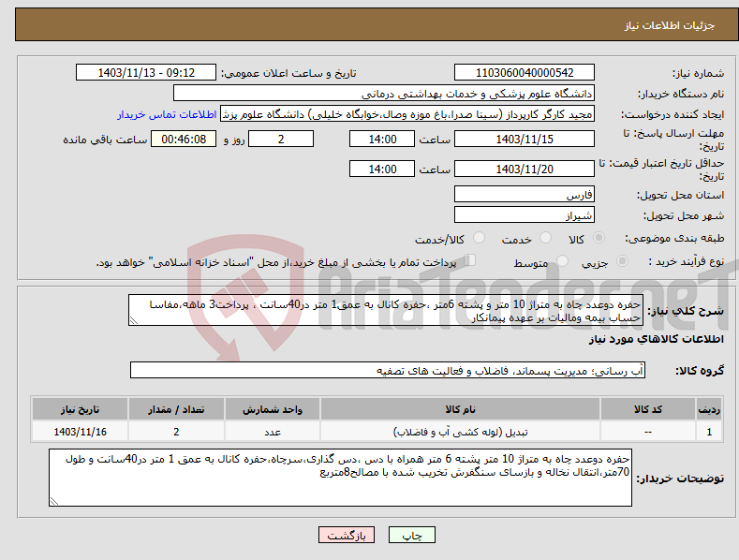Image resolution: width=739 pixels, height=560 pixels.
Task: Click the delivery city field شیراز
Action: tap(525, 215)
